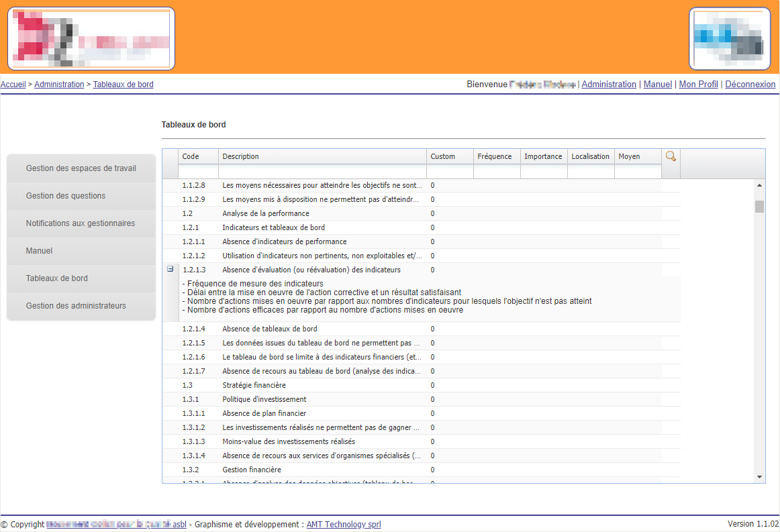Open Gestion des espaces de travail
The width and height of the screenshot is (780, 532).
tap(81, 168)
